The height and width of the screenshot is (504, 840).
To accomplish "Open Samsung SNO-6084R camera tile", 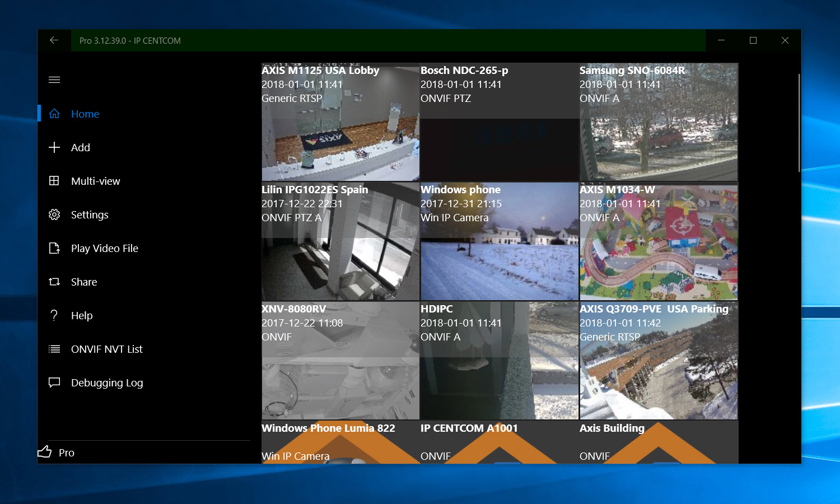I will 659,122.
